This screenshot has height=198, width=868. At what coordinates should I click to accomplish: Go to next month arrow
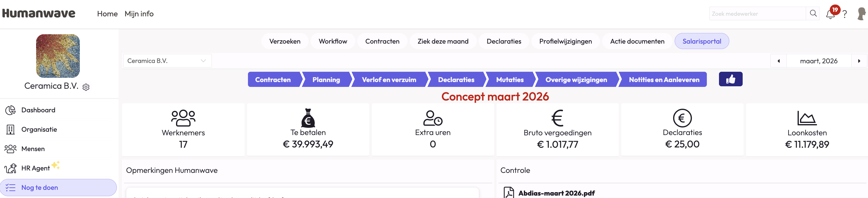pyautogui.click(x=859, y=61)
